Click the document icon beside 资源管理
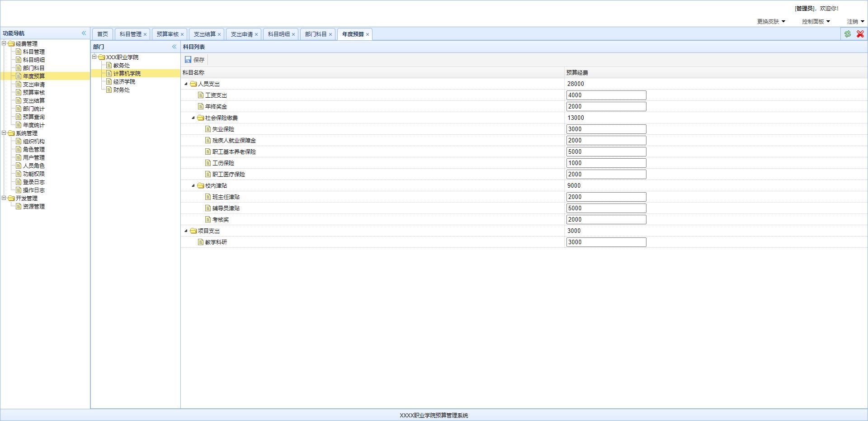Image resolution: width=868 pixels, height=421 pixels. [19, 206]
